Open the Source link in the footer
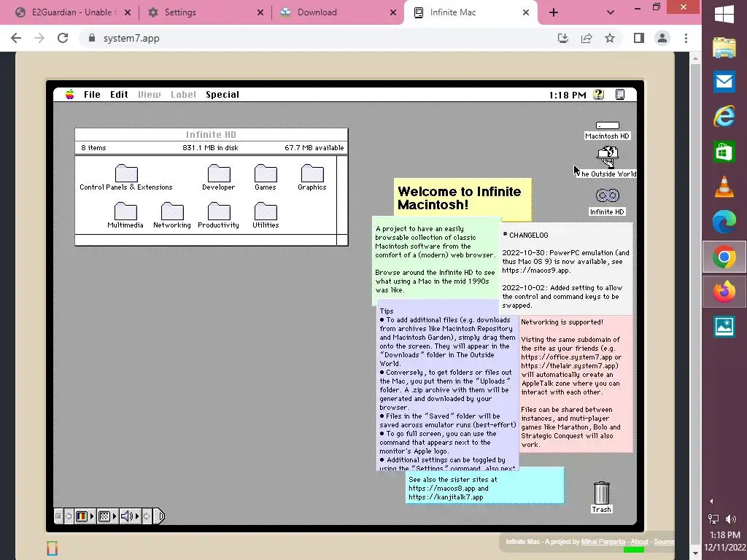This screenshot has width=747, height=560. point(664,542)
